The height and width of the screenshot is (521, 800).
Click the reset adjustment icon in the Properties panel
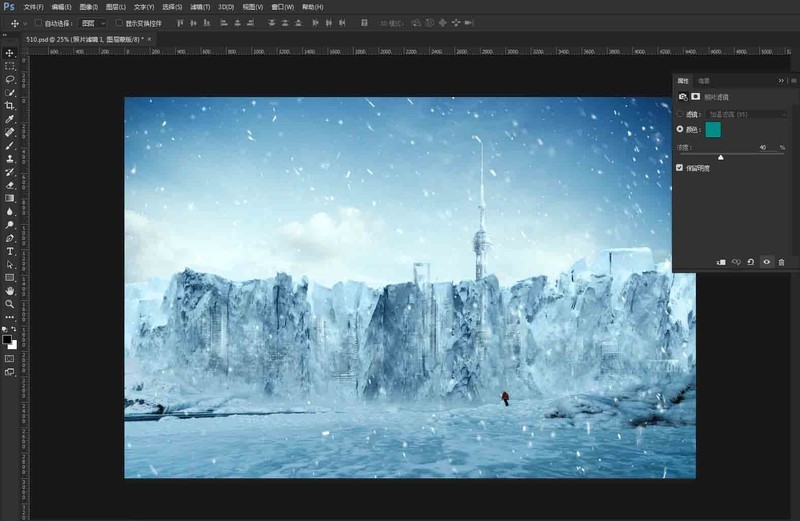[751, 262]
